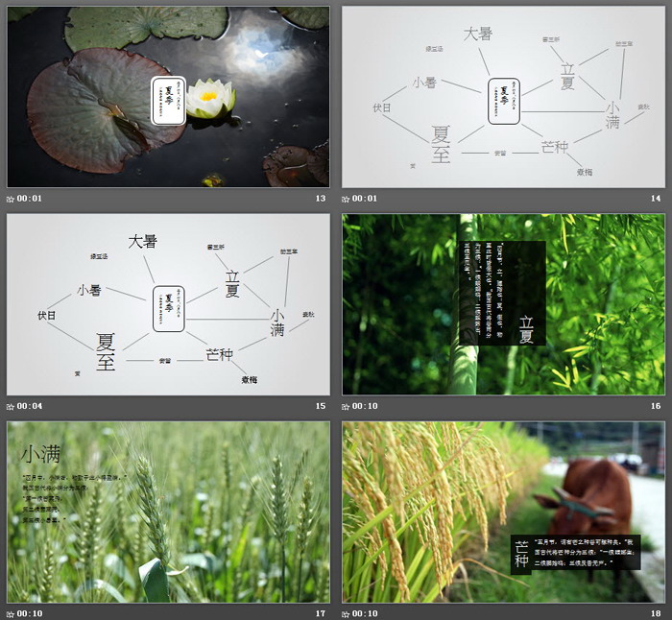The height and width of the screenshot is (620, 672).
Task: Click the transition star icon under slide 14
Action: pyautogui.click(x=346, y=199)
